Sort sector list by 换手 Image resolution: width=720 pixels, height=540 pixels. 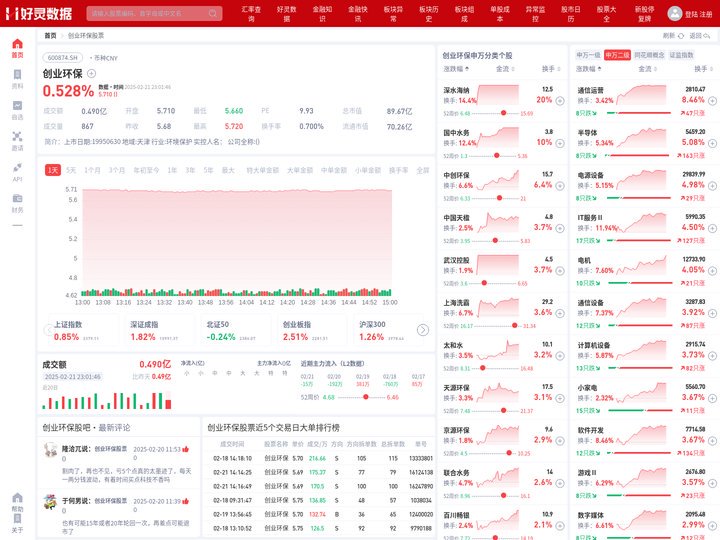click(x=703, y=69)
